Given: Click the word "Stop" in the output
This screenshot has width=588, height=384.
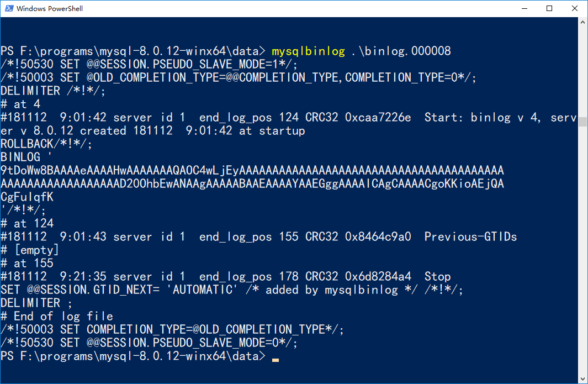Looking at the screenshot, I should click(437, 277).
